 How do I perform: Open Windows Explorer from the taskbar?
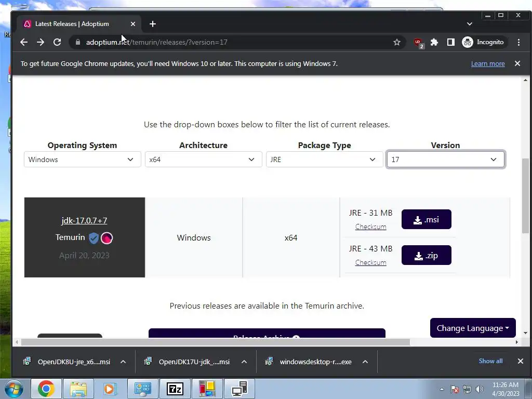pos(78,389)
